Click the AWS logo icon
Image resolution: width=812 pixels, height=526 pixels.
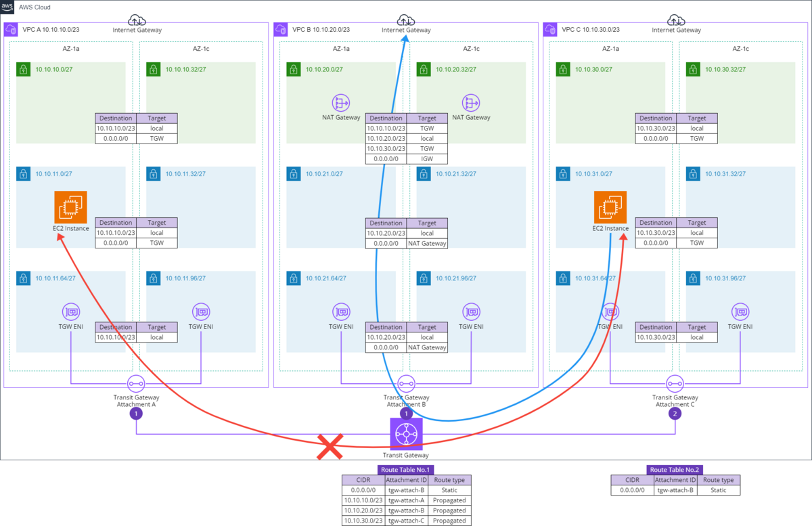tap(7, 7)
